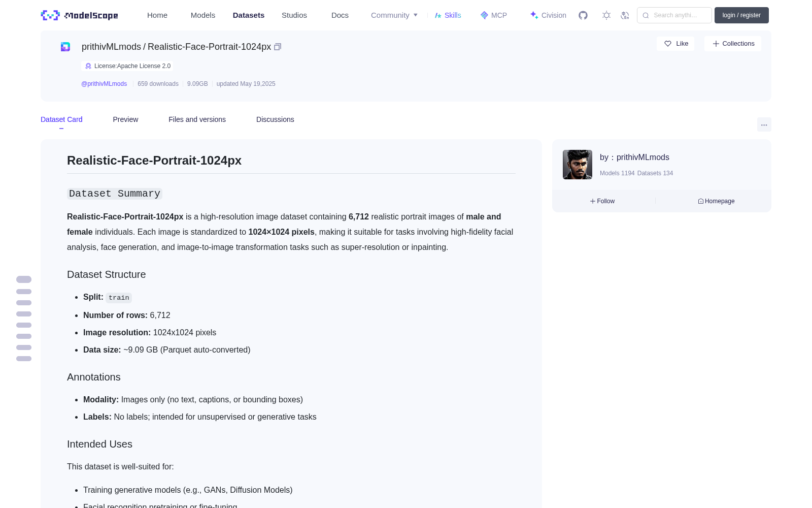Toggle the light/dark theme sun icon
812x508 pixels.
tap(606, 15)
